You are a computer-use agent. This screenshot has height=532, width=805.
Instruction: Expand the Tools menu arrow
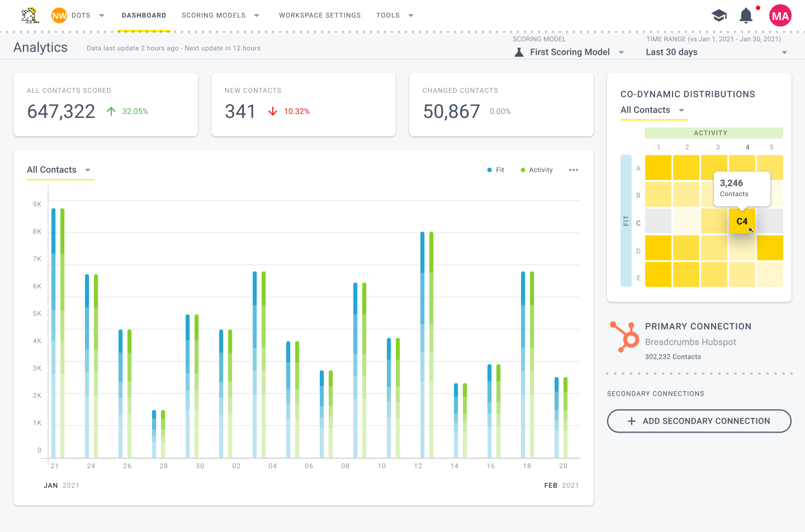click(x=411, y=16)
